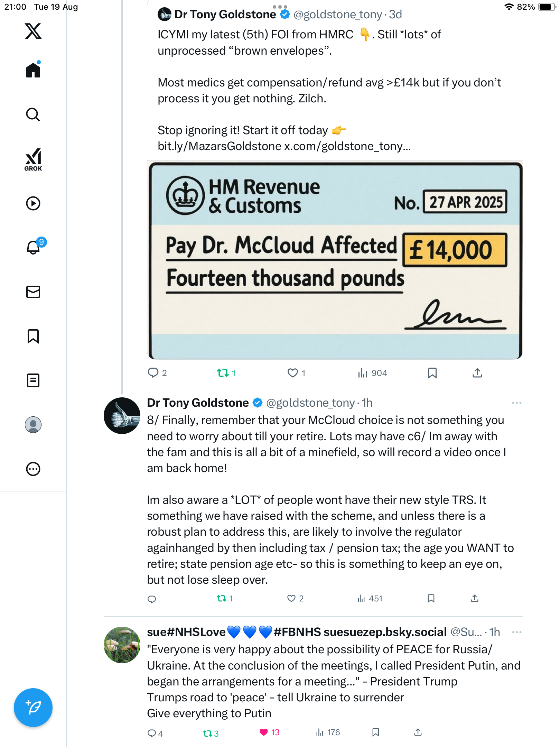Open the Bookmarks sidebar icon

pyautogui.click(x=33, y=336)
